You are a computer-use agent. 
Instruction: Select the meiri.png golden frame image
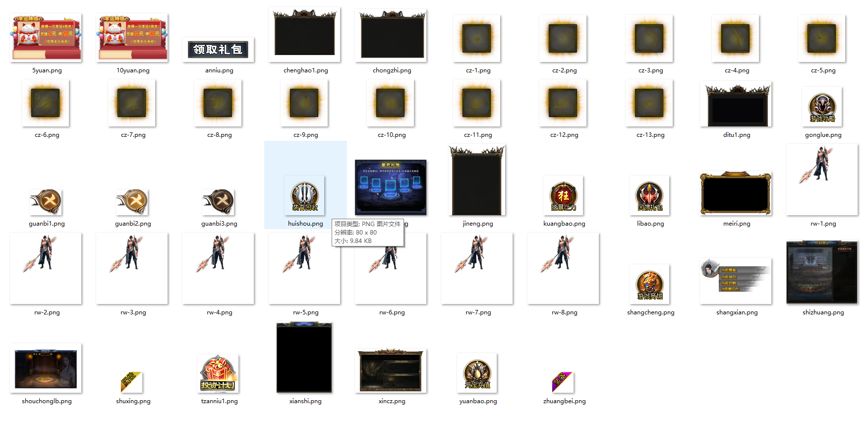pos(736,193)
